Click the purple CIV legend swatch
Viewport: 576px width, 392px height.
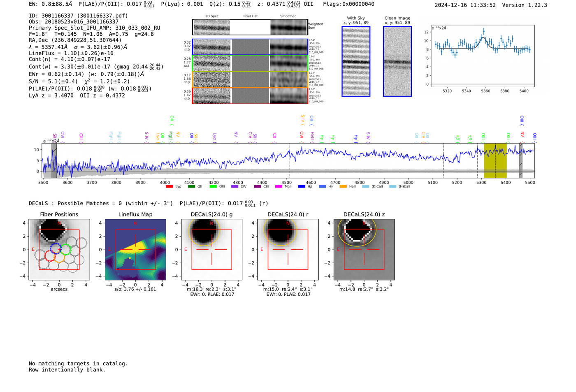coord(235,187)
